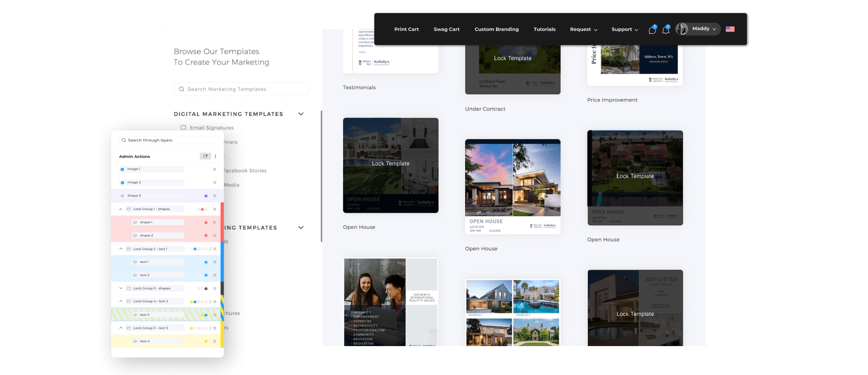The width and height of the screenshot is (868, 375).
Task: Delete Lock Group 5 - text 3
Action: pos(215,328)
